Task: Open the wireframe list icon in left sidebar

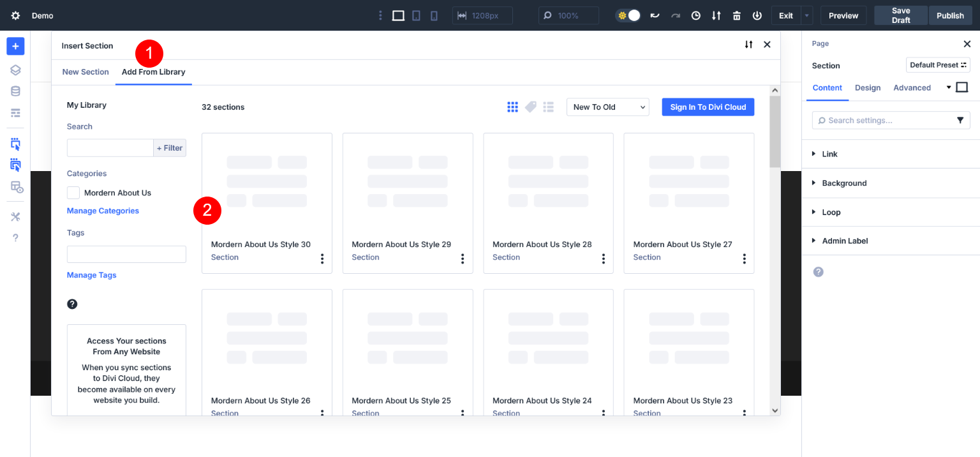Action: 15,113
